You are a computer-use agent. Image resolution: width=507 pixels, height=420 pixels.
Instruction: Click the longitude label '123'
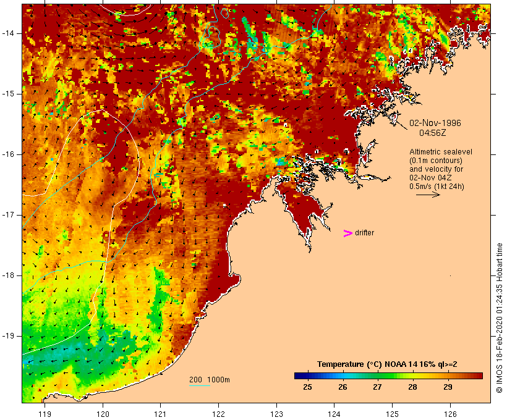pos(276,414)
